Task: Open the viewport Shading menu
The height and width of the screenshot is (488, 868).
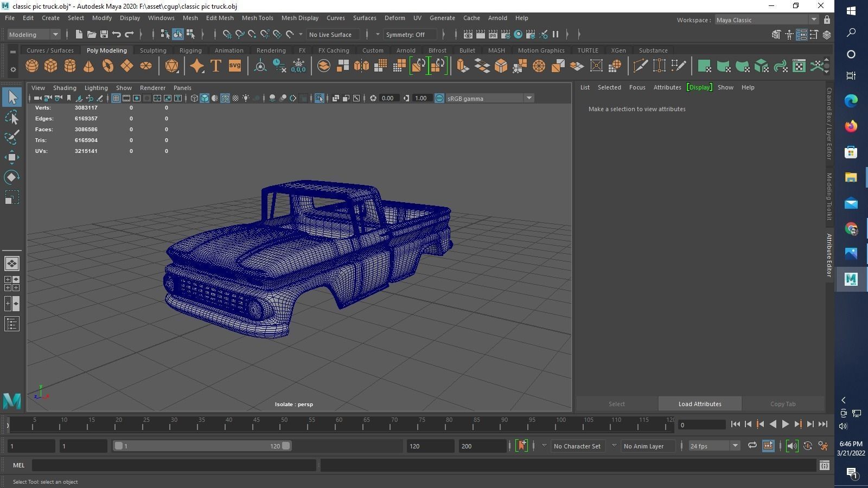Action: [x=65, y=87]
